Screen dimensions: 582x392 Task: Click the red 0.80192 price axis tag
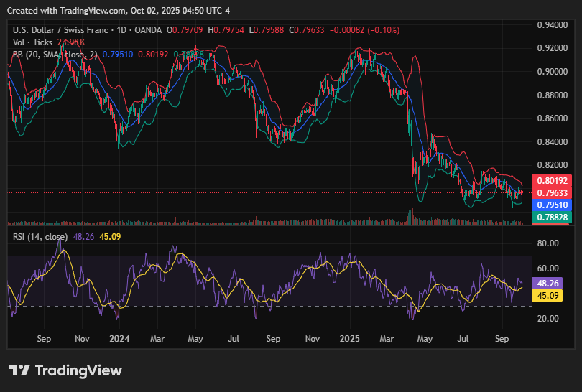click(550, 181)
